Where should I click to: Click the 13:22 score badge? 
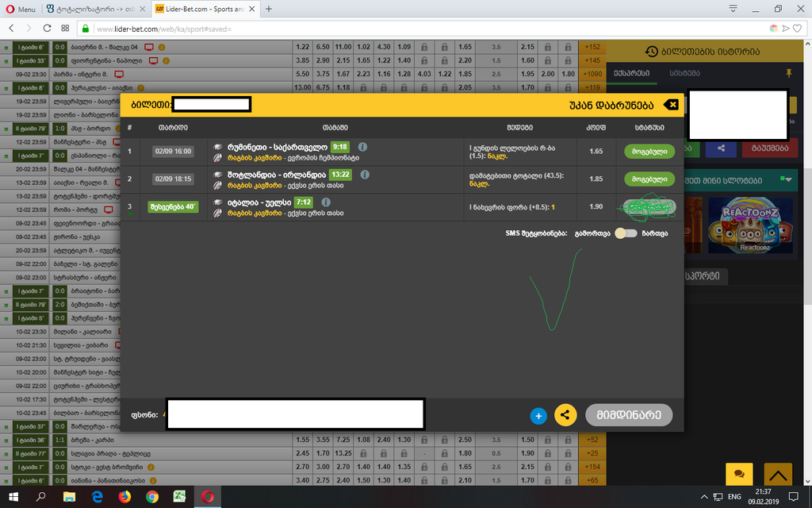pyautogui.click(x=340, y=174)
